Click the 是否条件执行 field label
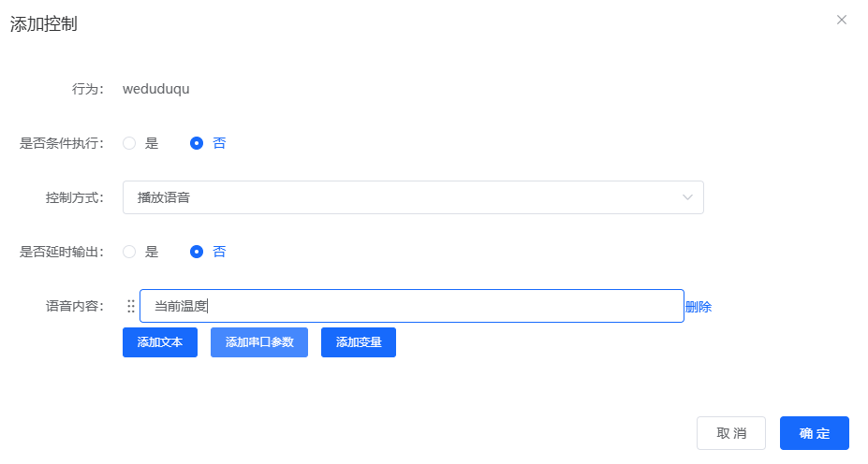Viewport: 868px width, 464px height. (61, 143)
